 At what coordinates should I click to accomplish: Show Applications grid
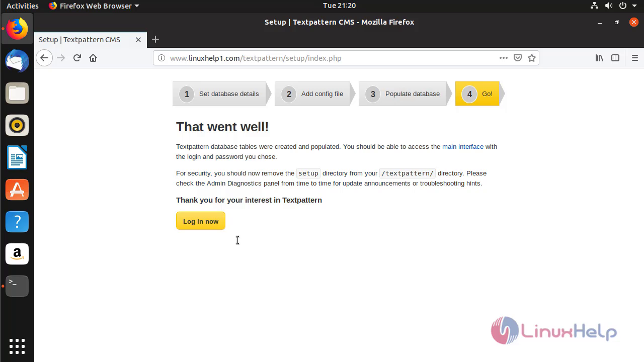pos(17,346)
